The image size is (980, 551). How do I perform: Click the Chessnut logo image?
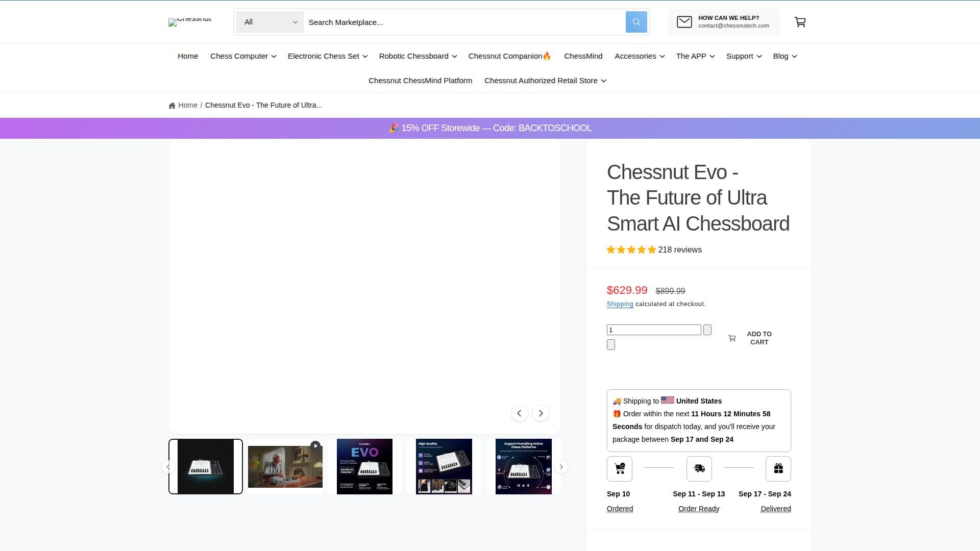(190, 22)
